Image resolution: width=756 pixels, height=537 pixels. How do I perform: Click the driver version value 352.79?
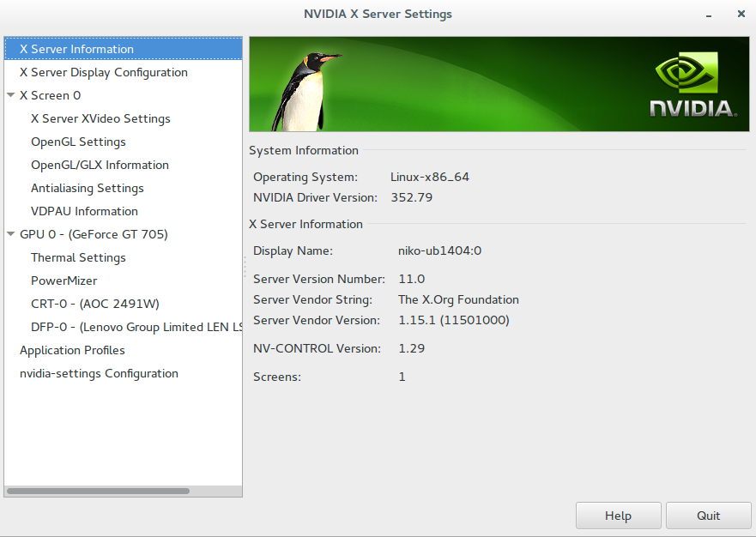click(411, 197)
